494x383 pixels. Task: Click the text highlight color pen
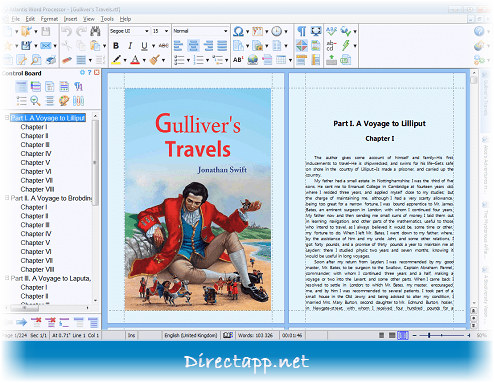(116, 60)
